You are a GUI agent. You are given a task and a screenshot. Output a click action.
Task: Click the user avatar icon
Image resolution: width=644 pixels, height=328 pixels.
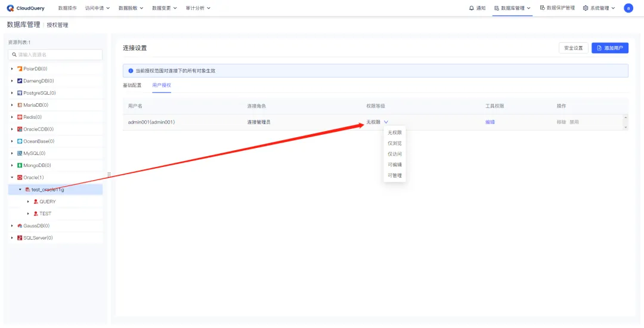tap(628, 8)
